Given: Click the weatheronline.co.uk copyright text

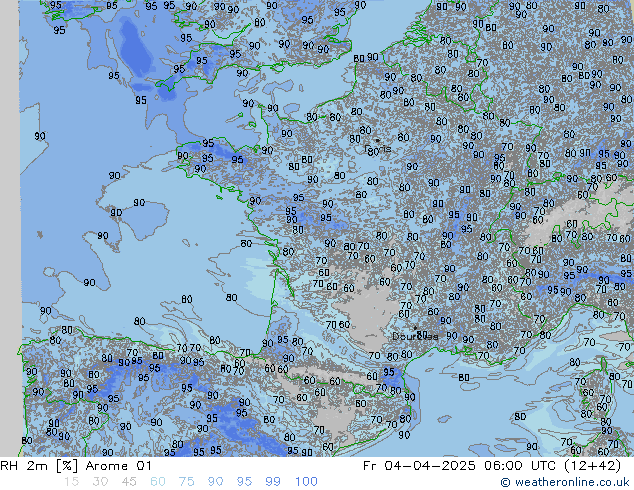Looking at the screenshot, I should (565, 482).
